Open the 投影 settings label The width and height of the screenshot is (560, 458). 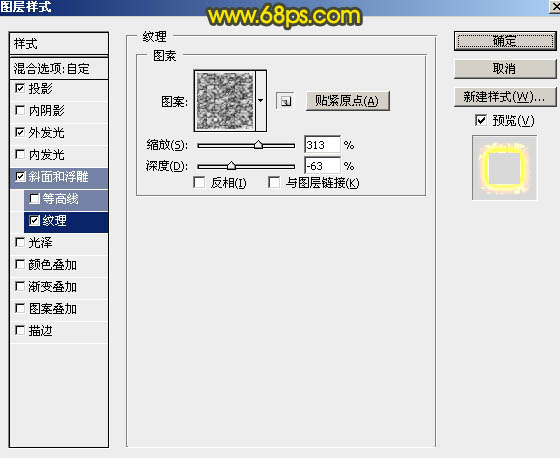(40, 89)
